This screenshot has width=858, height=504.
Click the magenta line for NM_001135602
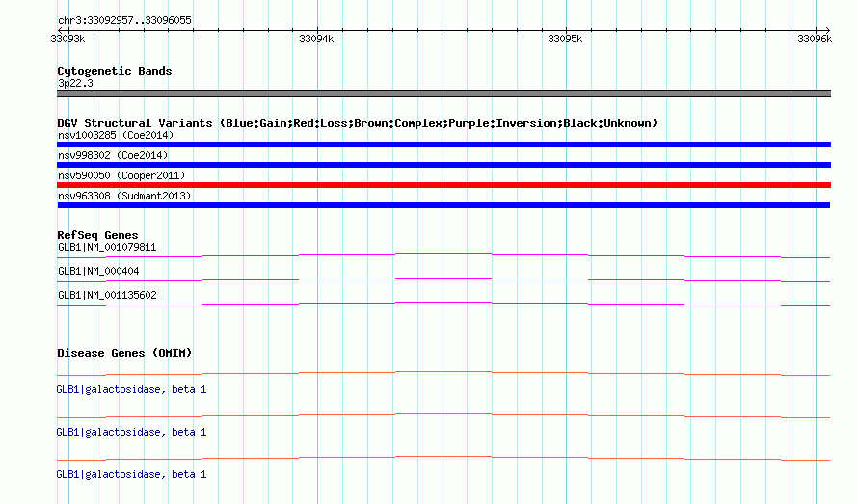pos(443,304)
